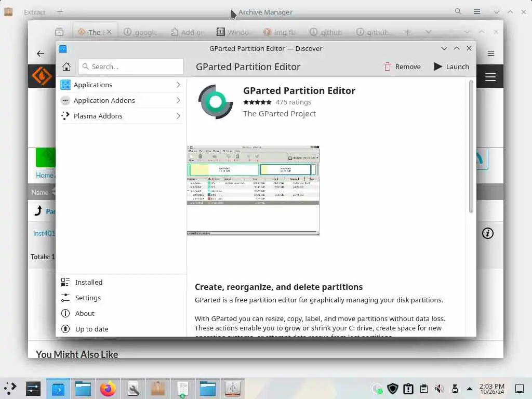532x399 pixels.
Task: Click the shield icon in system tray
Action: pos(393,389)
